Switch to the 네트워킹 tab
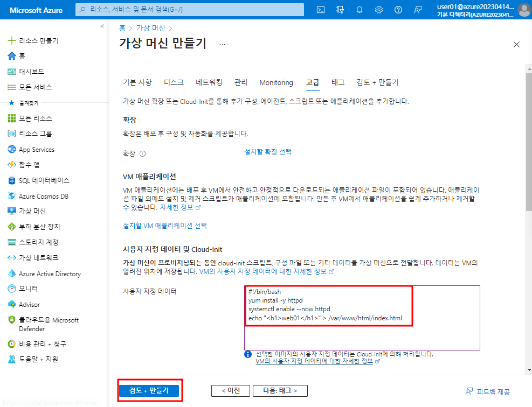 coord(209,82)
